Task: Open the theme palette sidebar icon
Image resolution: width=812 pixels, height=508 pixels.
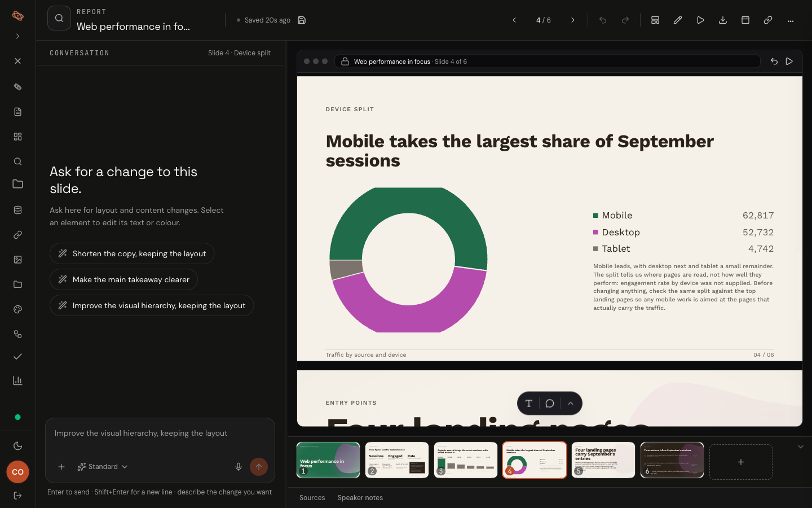Action: pyautogui.click(x=18, y=309)
